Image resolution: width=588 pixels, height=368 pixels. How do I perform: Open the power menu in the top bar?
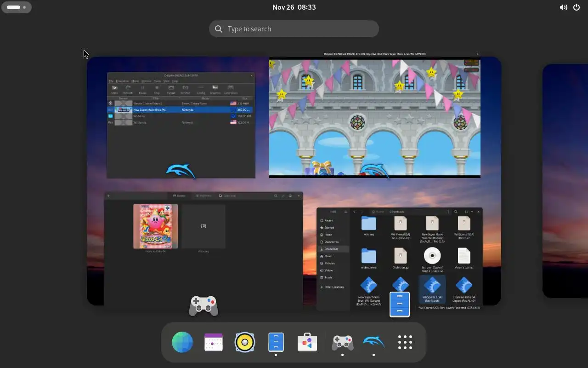(577, 7)
